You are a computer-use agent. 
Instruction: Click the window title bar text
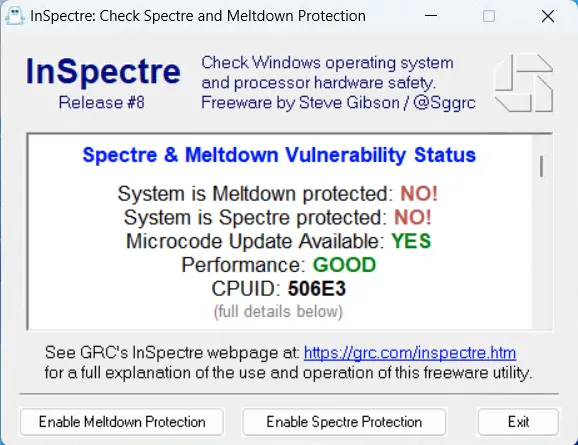tap(198, 16)
